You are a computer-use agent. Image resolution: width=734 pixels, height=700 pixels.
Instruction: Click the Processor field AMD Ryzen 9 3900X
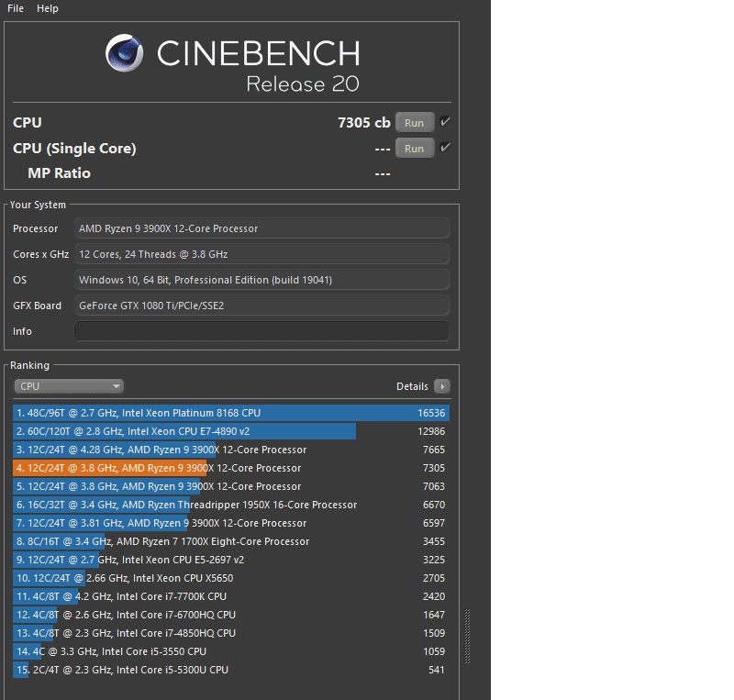261,228
